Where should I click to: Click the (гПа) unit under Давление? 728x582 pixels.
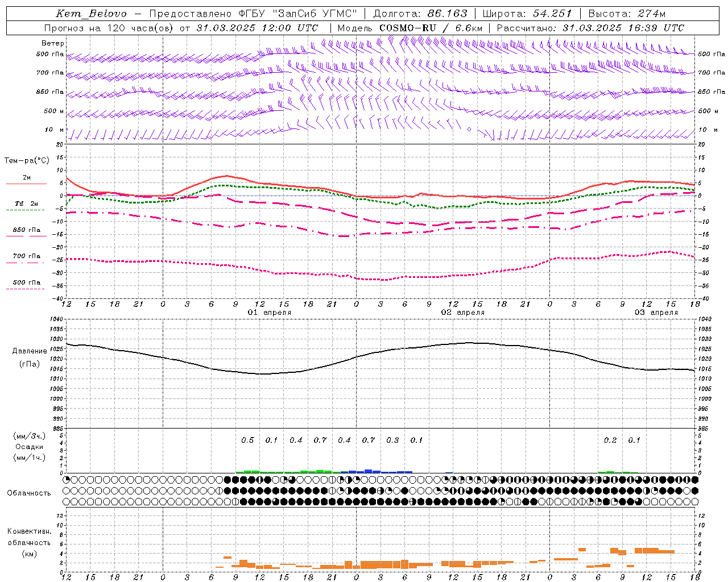pos(30,364)
